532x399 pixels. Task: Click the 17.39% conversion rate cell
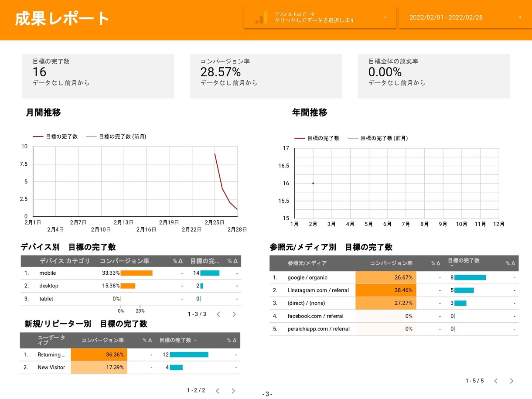(99, 368)
